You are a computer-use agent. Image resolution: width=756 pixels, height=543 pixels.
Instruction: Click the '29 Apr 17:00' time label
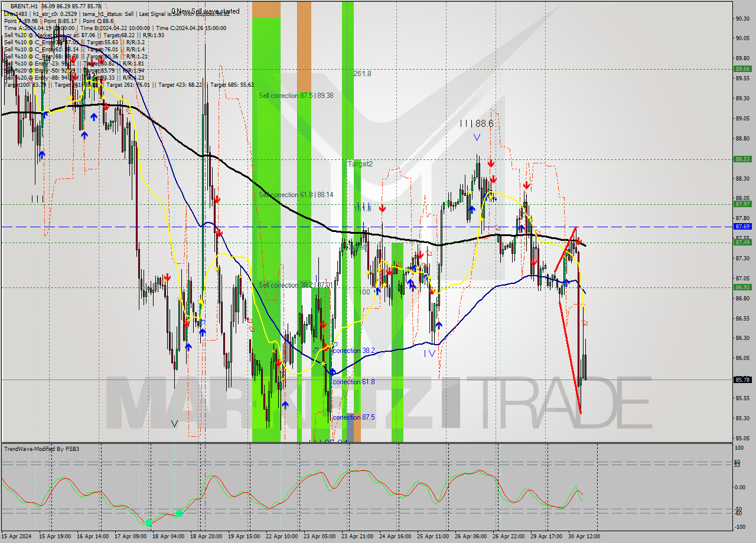point(546,536)
